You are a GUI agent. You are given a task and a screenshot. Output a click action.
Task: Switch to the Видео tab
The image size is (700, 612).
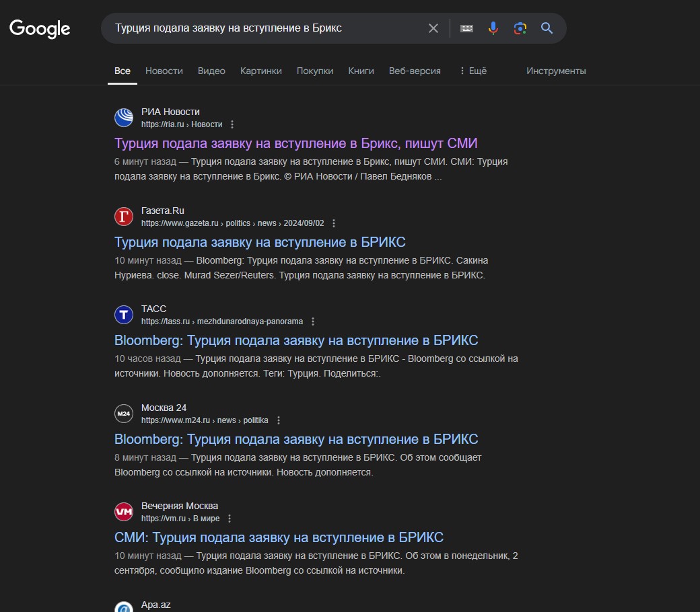click(x=211, y=71)
